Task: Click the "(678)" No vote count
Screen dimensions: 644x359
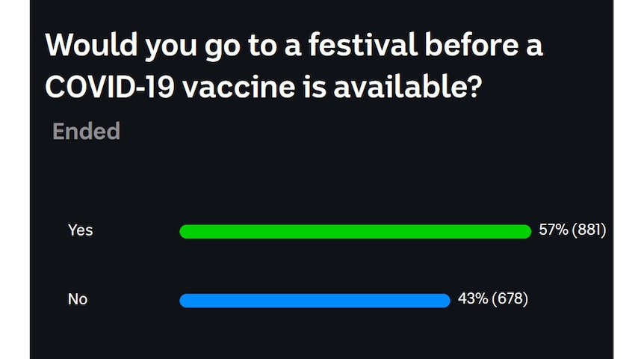Action: point(510,298)
